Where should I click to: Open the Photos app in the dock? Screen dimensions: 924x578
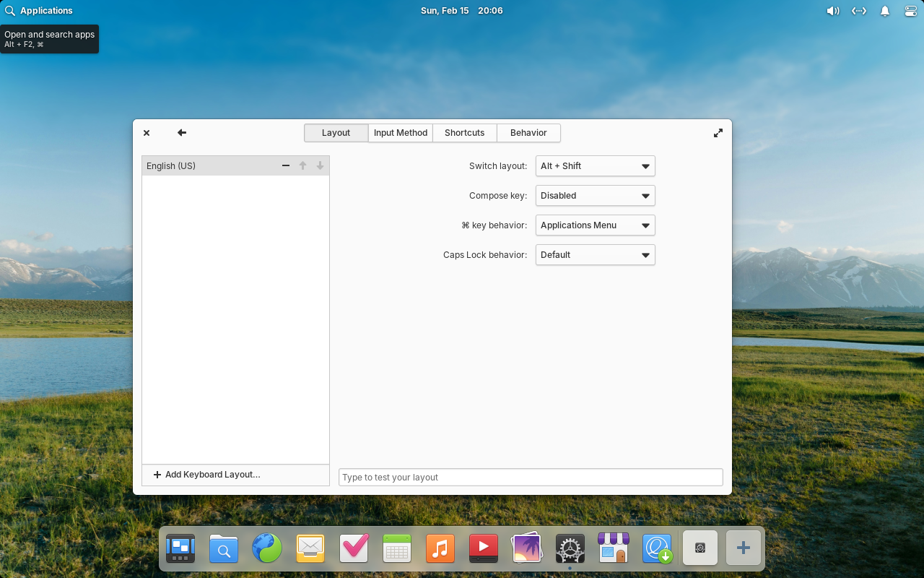[x=527, y=549]
